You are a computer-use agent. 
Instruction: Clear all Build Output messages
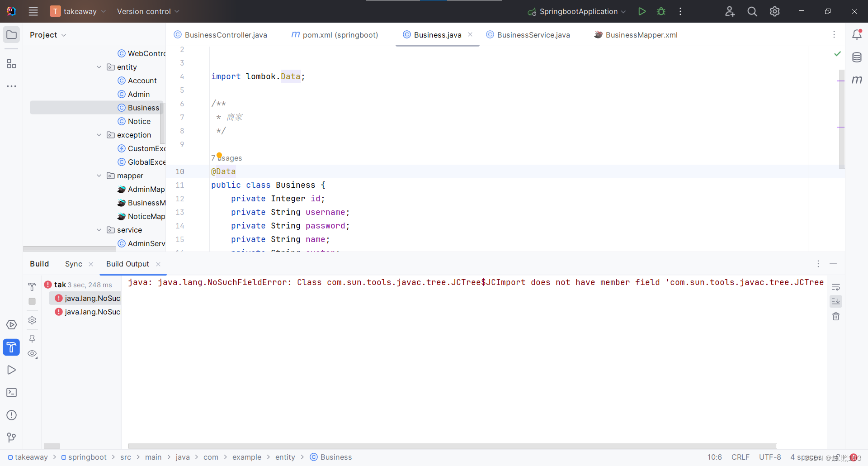[835, 316]
